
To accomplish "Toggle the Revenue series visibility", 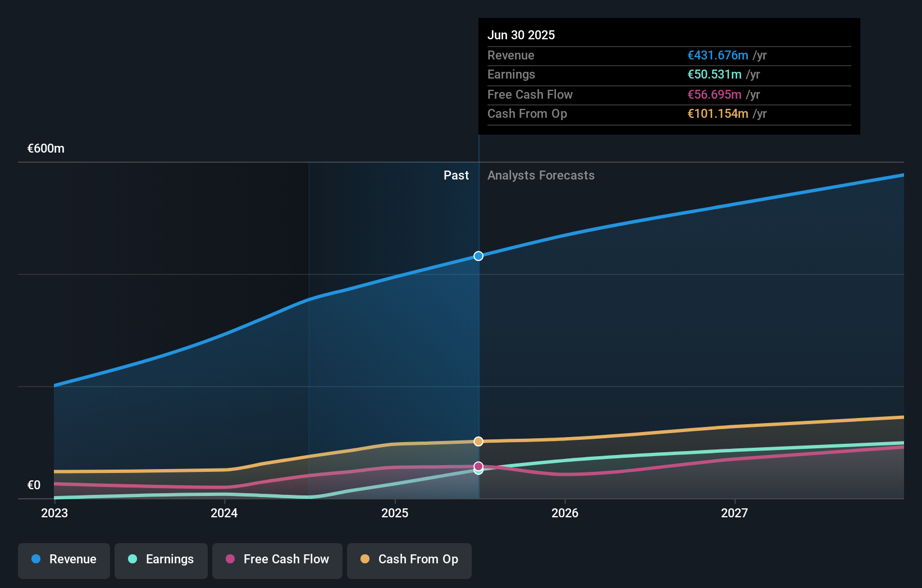I will [x=63, y=561].
